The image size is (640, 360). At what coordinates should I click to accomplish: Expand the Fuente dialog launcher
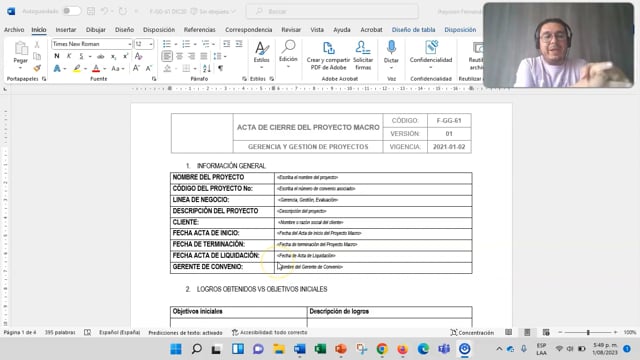pos(154,79)
